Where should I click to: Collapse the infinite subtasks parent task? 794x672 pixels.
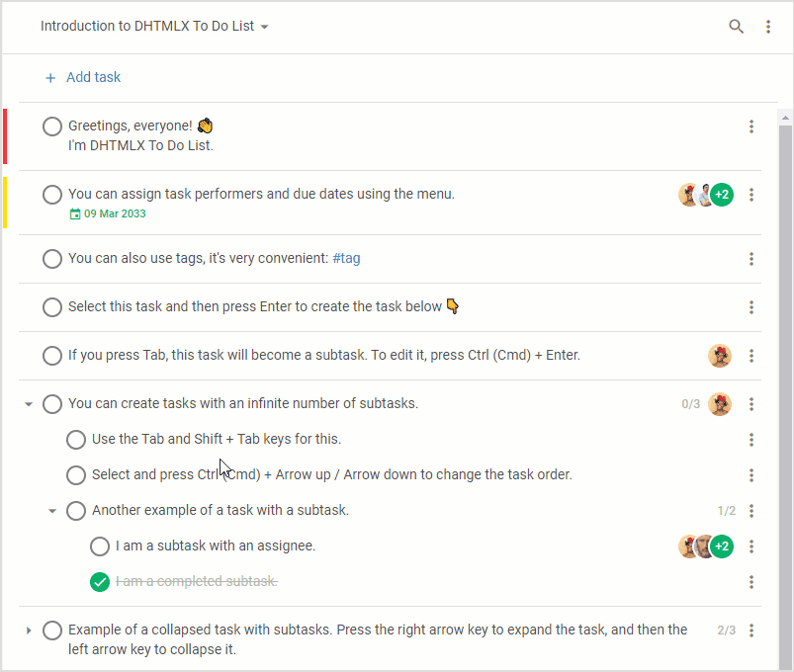28,403
